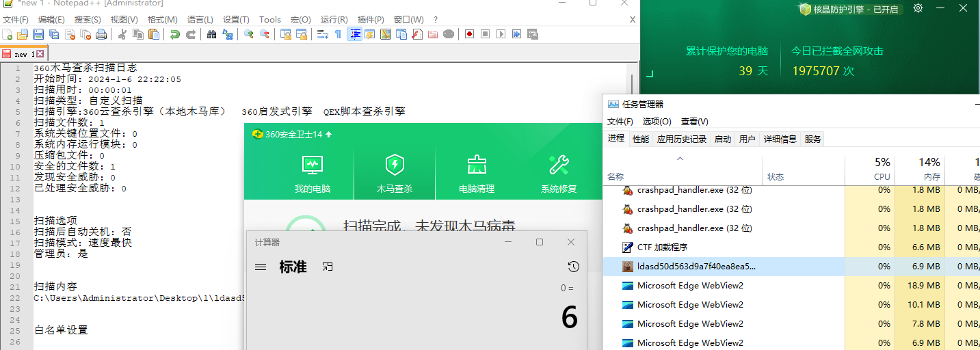980x350 pixels.
Task: Click calculator keep-on-top icon
Action: pyautogui.click(x=328, y=267)
